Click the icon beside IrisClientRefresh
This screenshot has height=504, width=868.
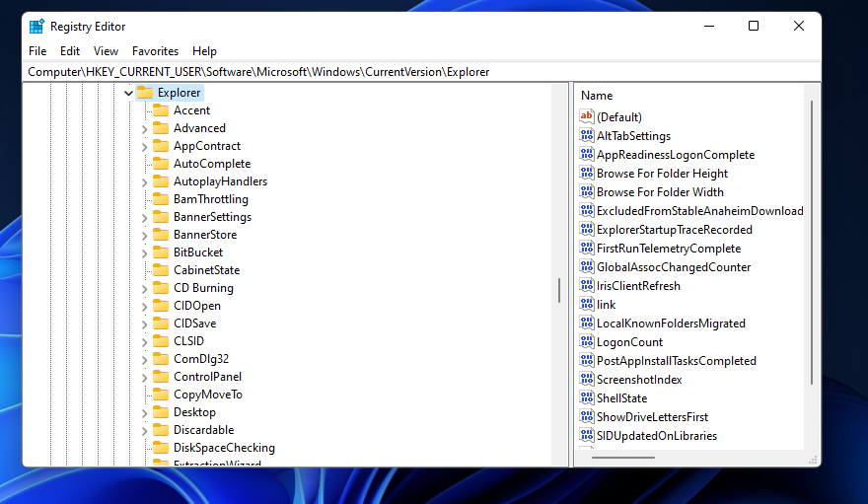pyautogui.click(x=587, y=285)
